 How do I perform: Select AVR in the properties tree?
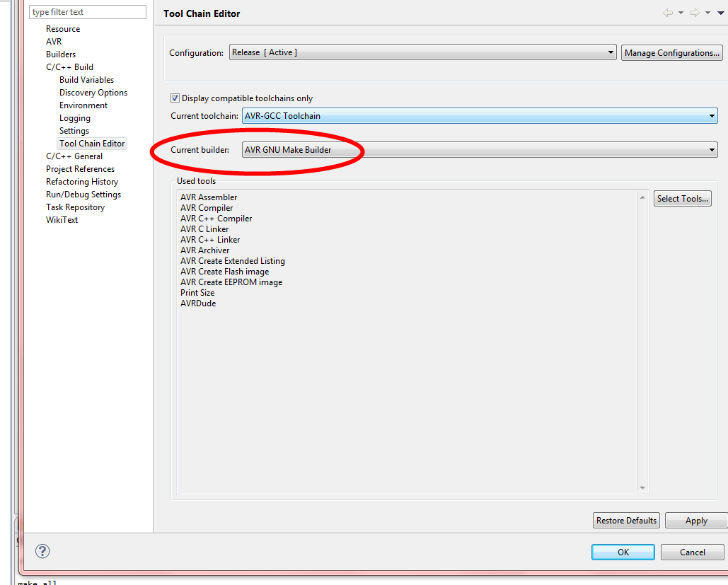(x=54, y=41)
